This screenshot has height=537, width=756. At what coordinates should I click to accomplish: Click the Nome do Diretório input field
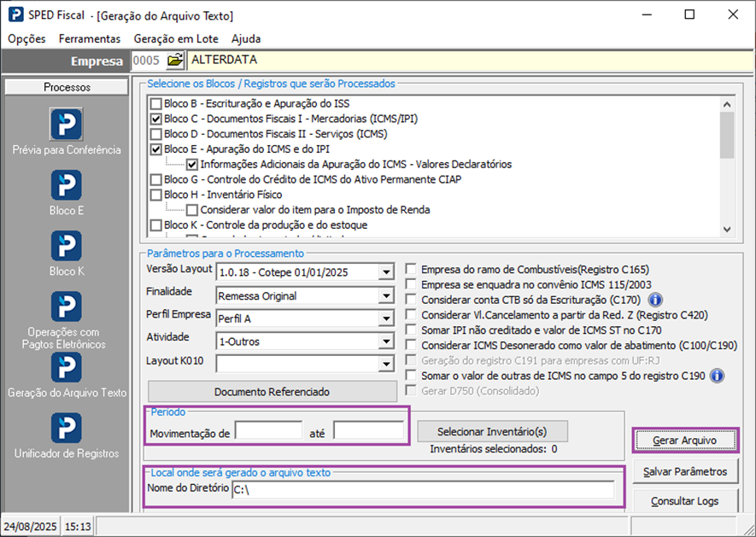point(422,490)
